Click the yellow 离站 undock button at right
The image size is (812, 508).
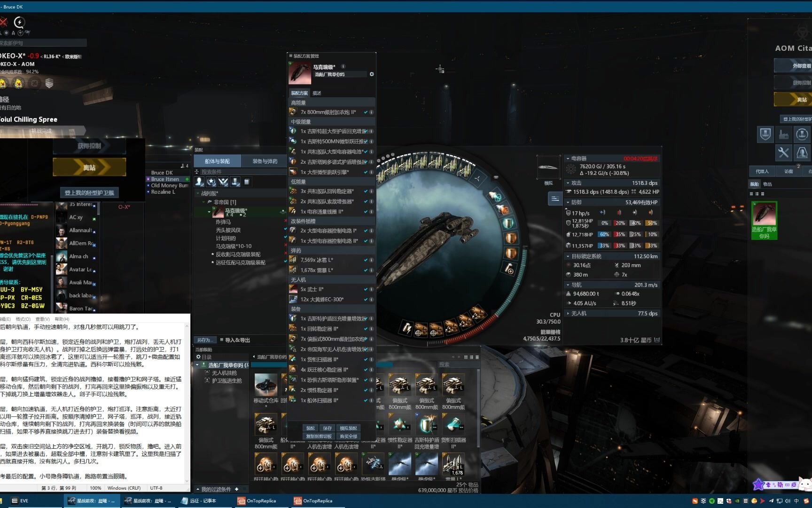click(x=793, y=100)
